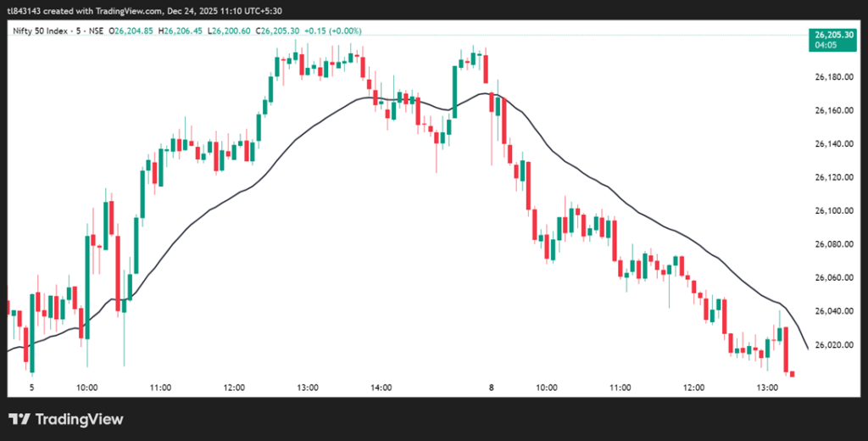Click the 04:05 bar countdown timer
The height and width of the screenshot is (441, 868).
tap(826, 46)
